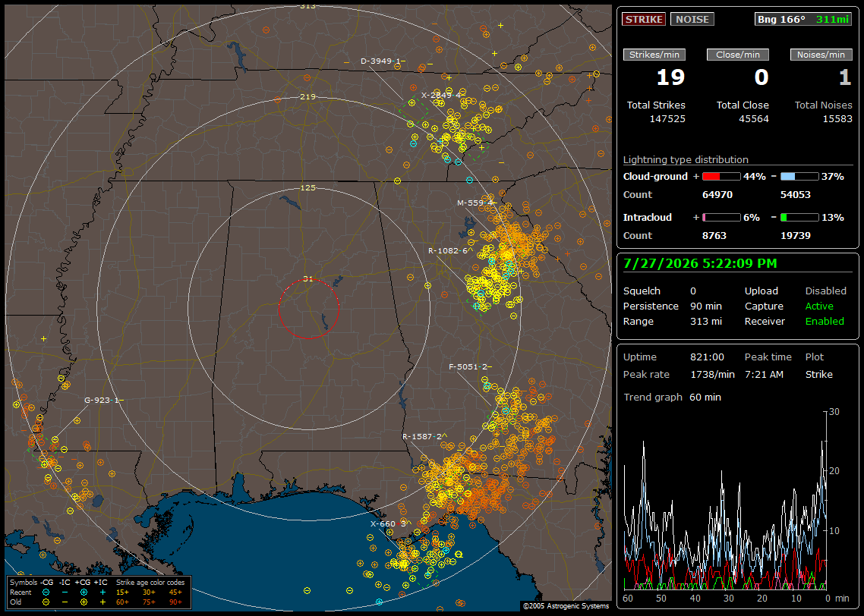864x616 pixels.
Task: Click the 60+ strike age color code
Action: tap(122, 602)
